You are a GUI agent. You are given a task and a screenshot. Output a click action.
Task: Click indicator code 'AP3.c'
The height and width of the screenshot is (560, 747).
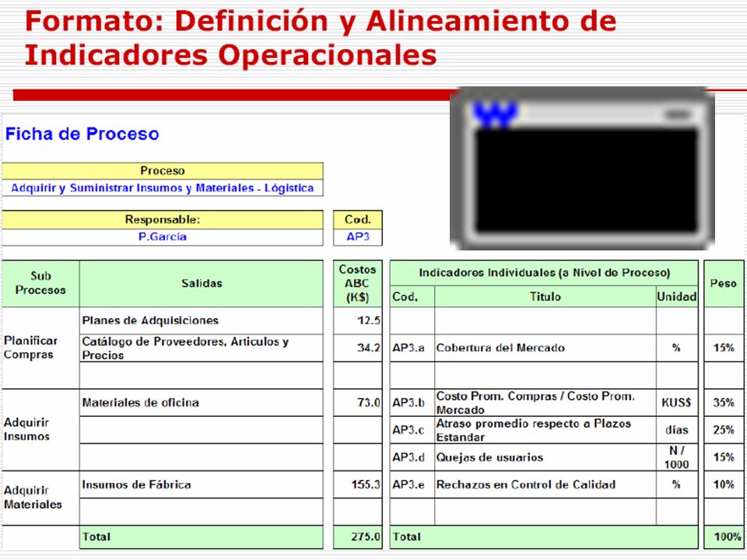coord(412,430)
